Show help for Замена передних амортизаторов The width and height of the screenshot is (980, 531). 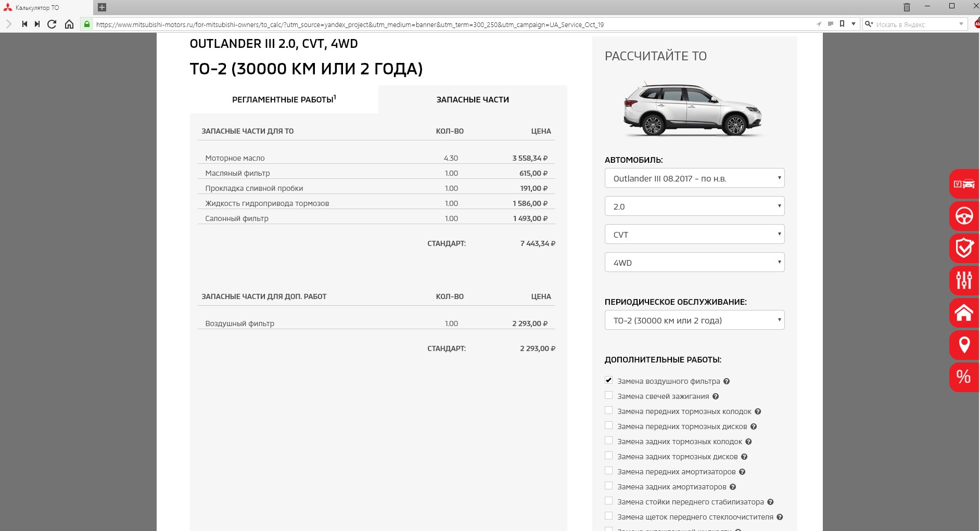pyautogui.click(x=742, y=472)
